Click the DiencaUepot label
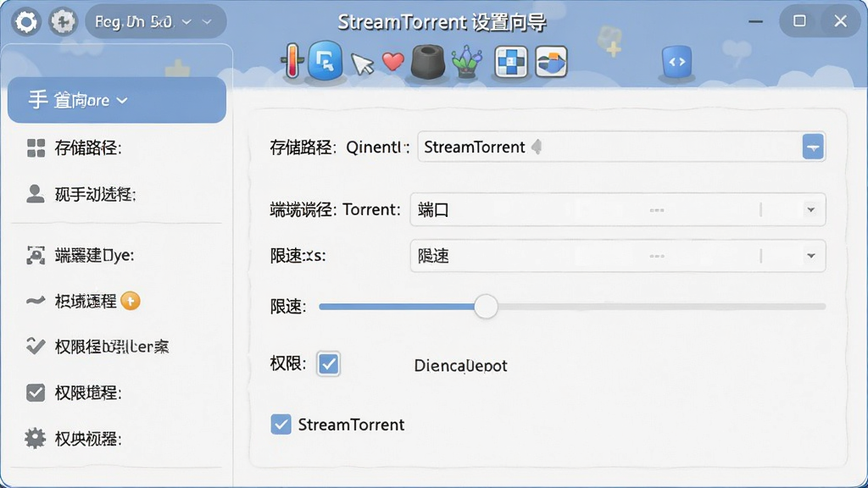Viewport: 868px width, 488px height. pos(460,366)
